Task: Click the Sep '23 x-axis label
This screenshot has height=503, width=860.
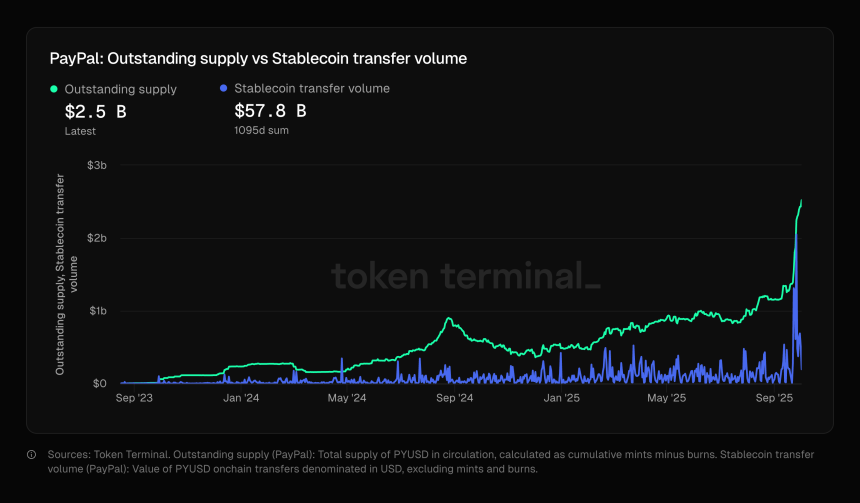Action: [134, 398]
